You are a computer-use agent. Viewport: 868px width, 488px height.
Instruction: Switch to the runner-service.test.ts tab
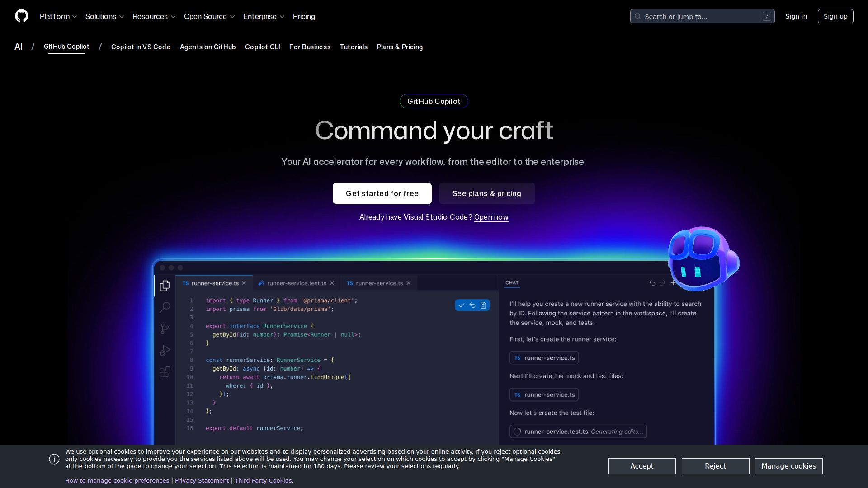click(x=296, y=283)
